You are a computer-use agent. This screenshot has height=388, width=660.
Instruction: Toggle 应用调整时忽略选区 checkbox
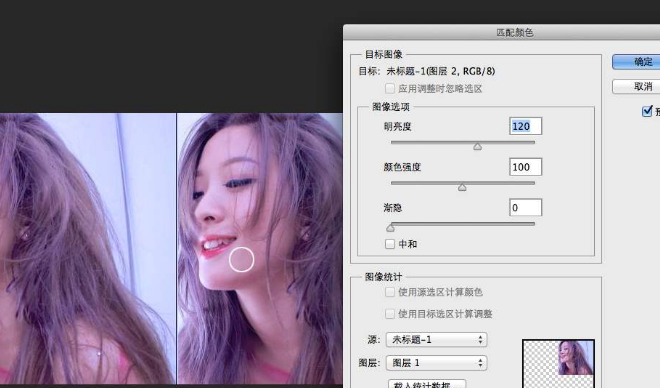point(390,88)
